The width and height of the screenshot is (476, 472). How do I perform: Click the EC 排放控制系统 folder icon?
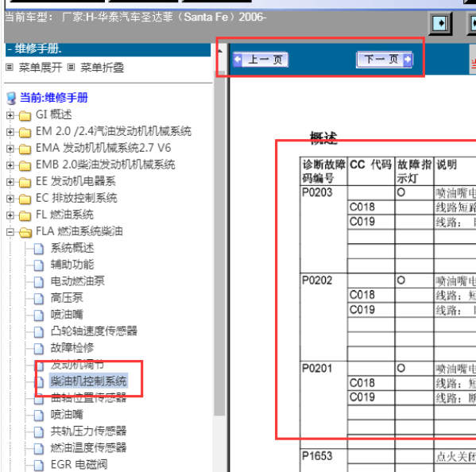point(25,199)
